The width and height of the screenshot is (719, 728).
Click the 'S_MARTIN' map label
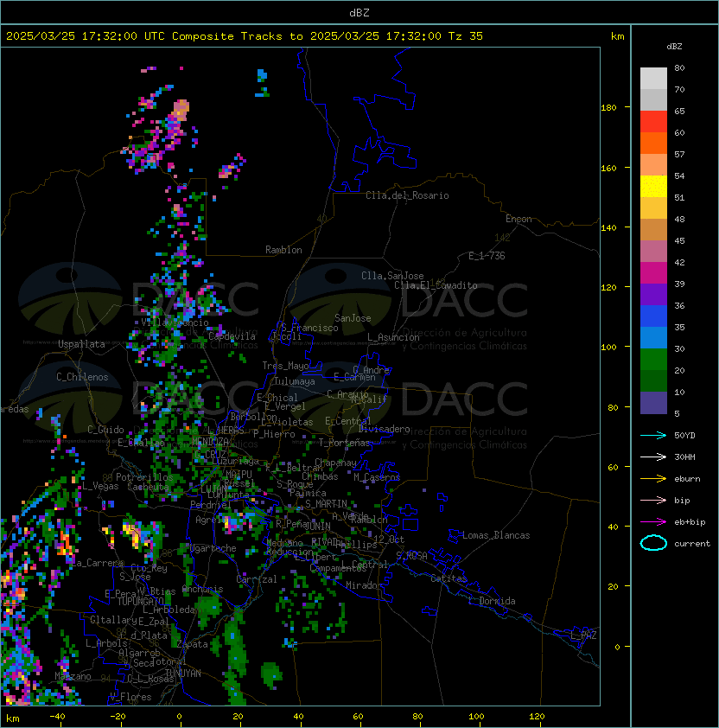point(326,504)
